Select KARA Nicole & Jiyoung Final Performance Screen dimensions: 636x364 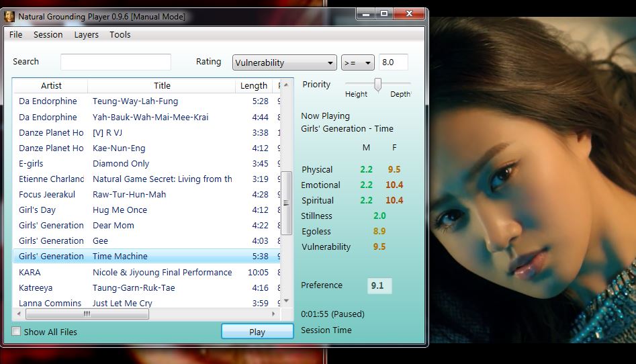[x=147, y=272]
